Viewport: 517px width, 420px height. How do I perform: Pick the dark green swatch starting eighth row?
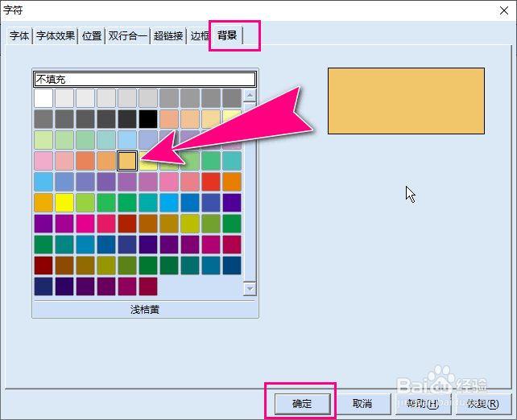point(43,245)
